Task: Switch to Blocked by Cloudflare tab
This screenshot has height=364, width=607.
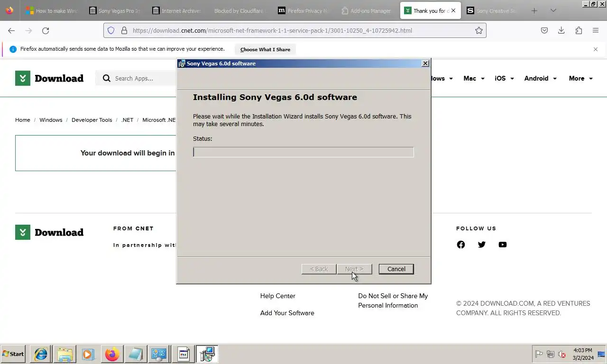Action: [x=240, y=10]
